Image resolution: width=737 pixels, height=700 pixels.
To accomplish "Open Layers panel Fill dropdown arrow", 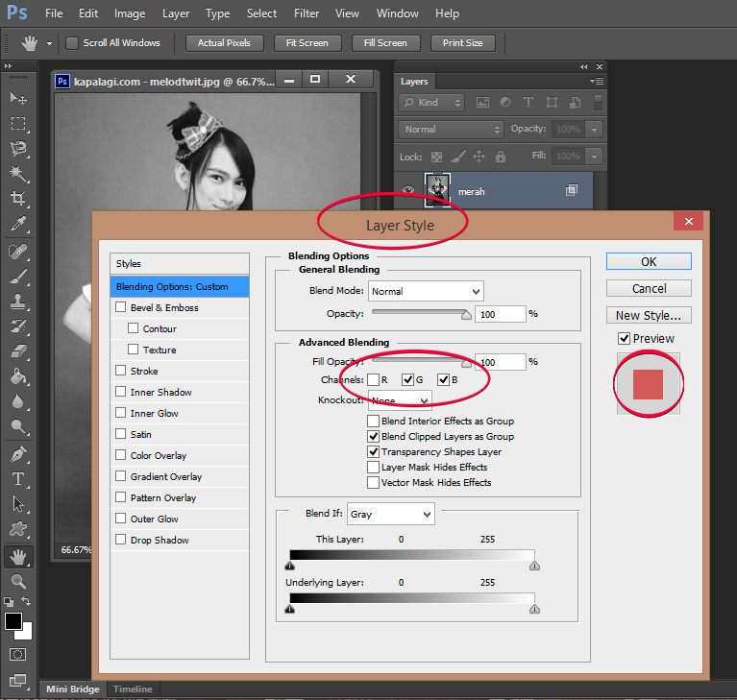I will tap(595, 156).
